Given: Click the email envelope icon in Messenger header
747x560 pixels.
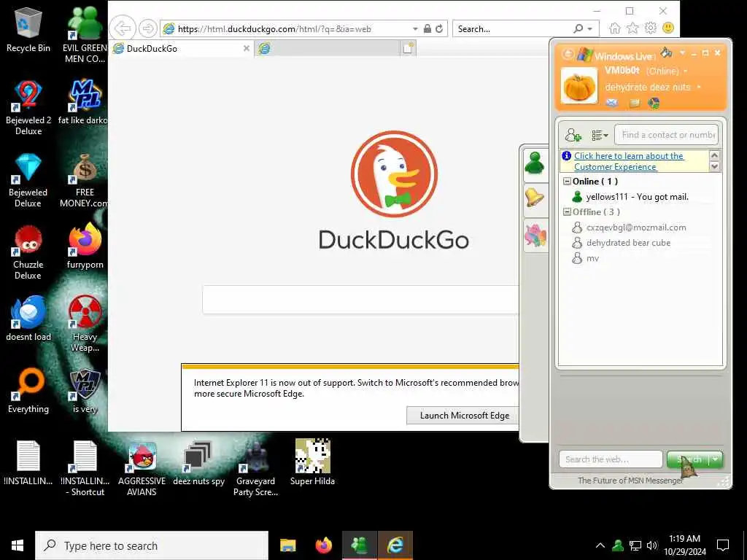Looking at the screenshot, I should pos(612,103).
